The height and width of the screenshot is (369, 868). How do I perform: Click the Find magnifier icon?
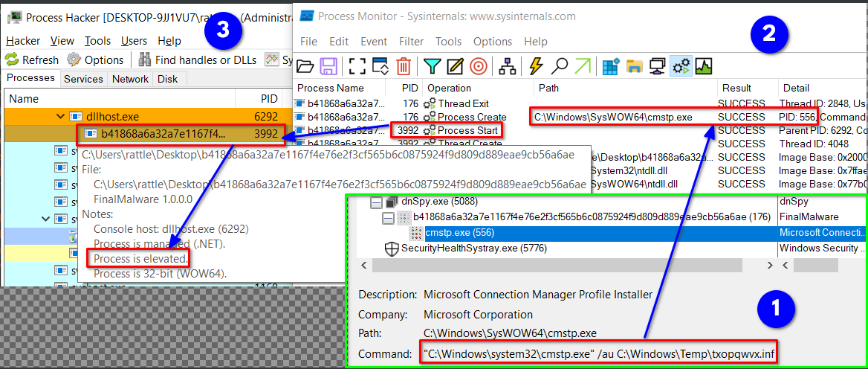click(x=559, y=66)
